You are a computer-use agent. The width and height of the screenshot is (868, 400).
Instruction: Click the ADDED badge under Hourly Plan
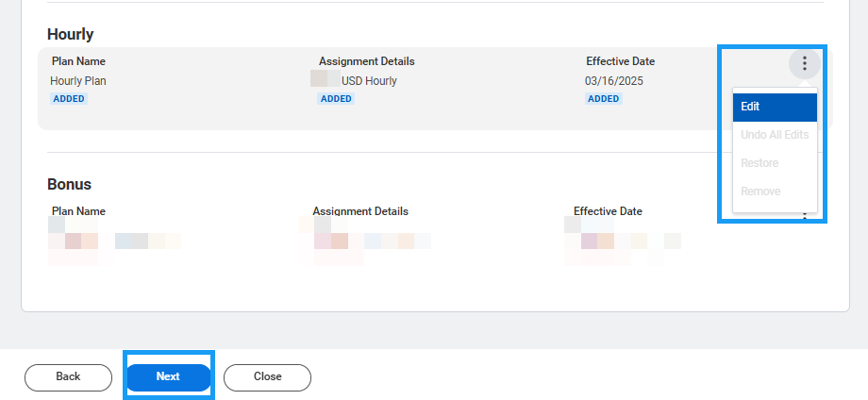coord(69,99)
